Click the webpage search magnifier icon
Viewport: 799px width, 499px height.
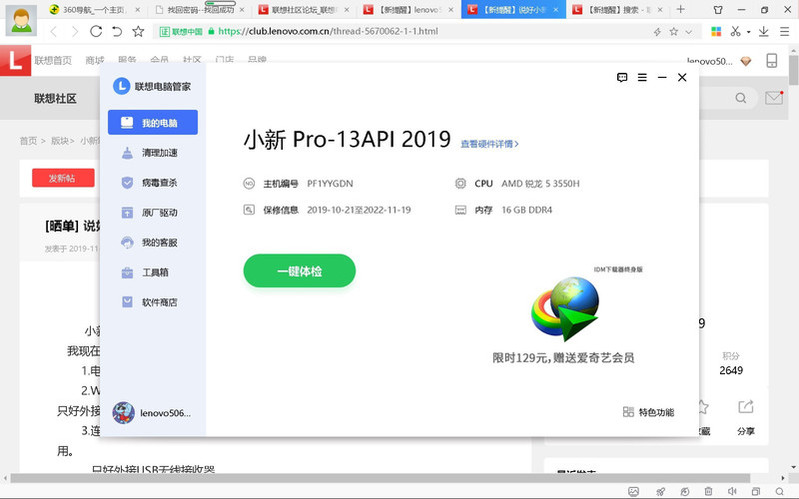pyautogui.click(x=740, y=98)
